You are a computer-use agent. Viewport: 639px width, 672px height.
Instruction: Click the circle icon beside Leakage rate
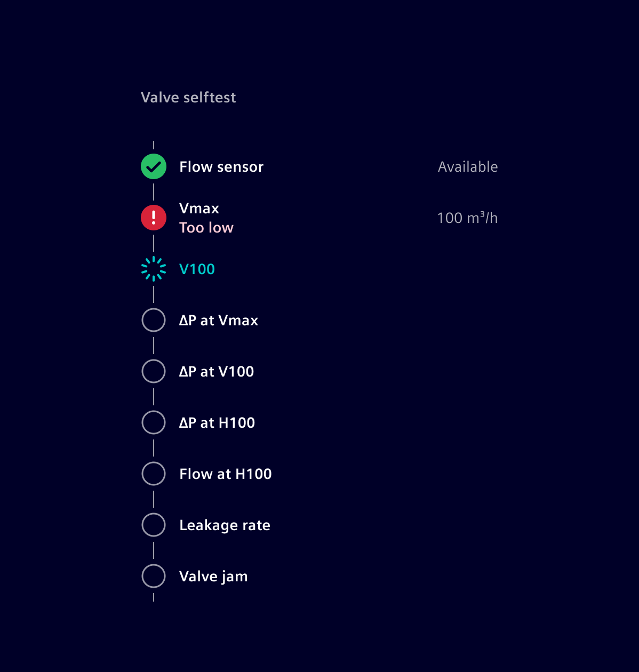point(154,525)
